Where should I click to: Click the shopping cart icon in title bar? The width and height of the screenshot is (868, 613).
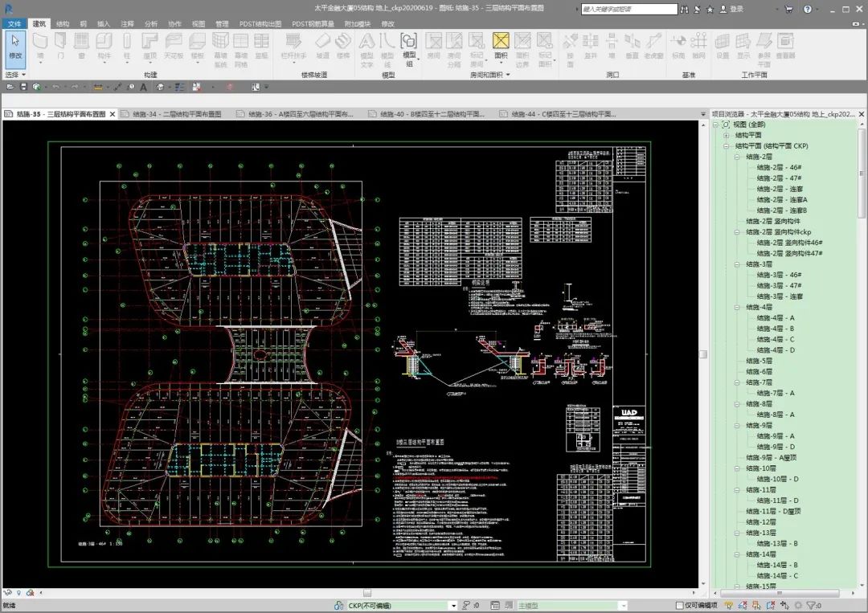[788, 10]
